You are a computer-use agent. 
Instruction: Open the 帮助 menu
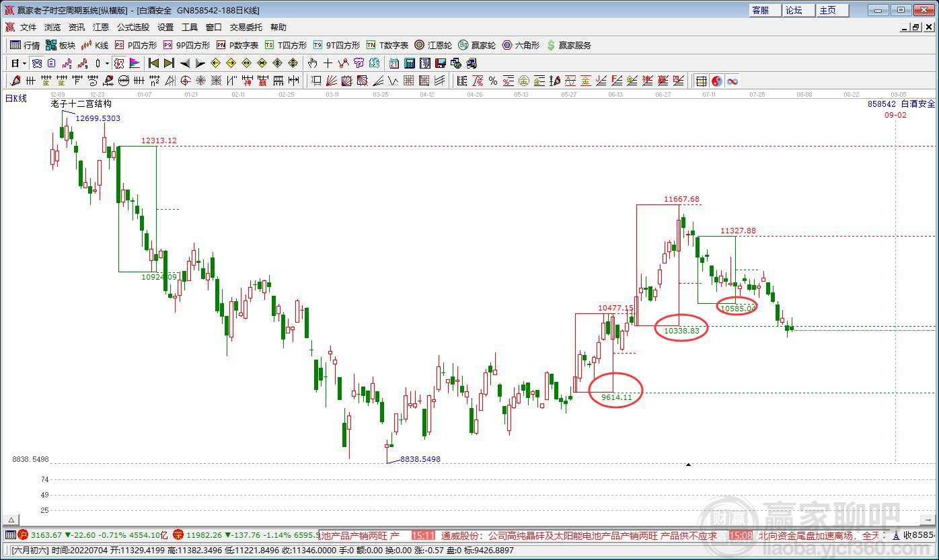click(x=278, y=28)
